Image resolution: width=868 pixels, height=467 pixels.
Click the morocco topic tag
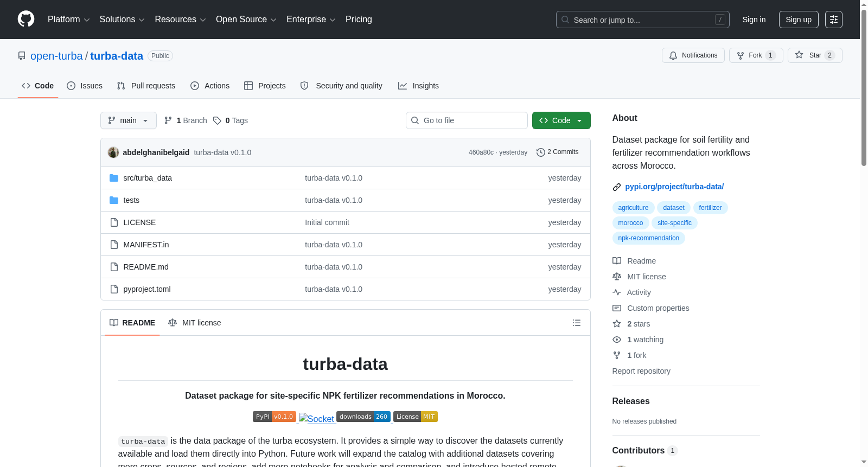tap(630, 223)
